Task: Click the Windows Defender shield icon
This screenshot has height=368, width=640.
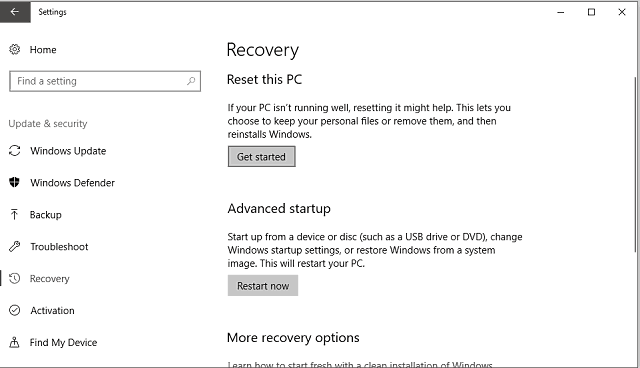Action: pyautogui.click(x=15, y=182)
